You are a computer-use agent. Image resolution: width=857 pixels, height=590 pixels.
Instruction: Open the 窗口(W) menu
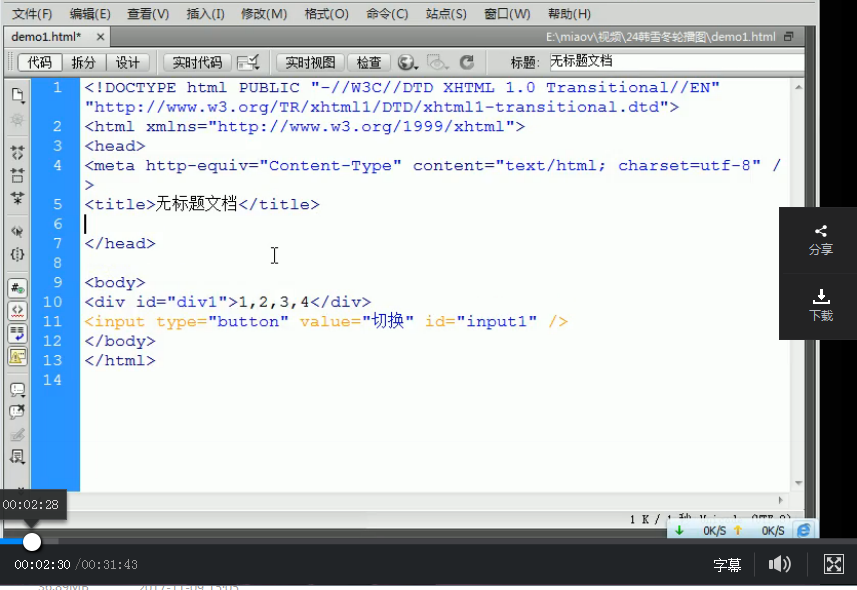coord(507,14)
